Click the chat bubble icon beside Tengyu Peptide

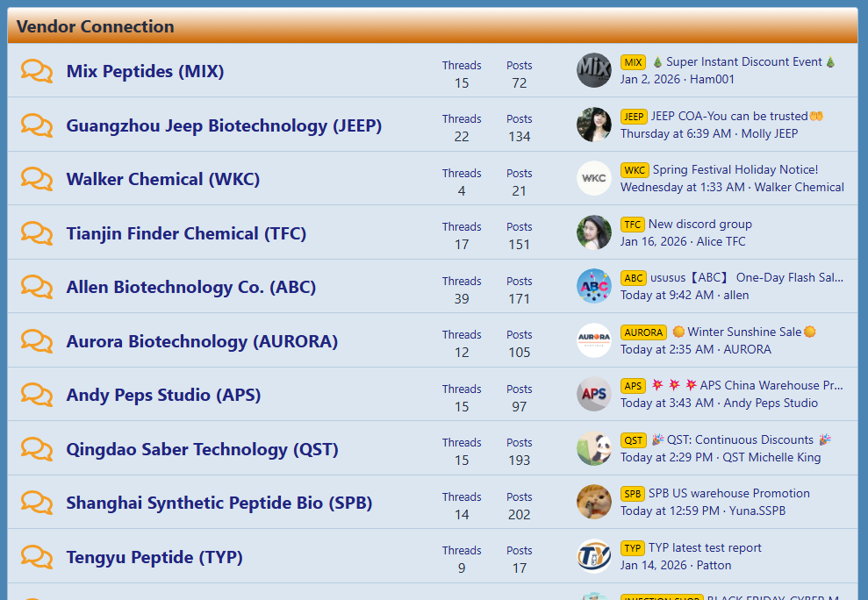click(37, 557)
